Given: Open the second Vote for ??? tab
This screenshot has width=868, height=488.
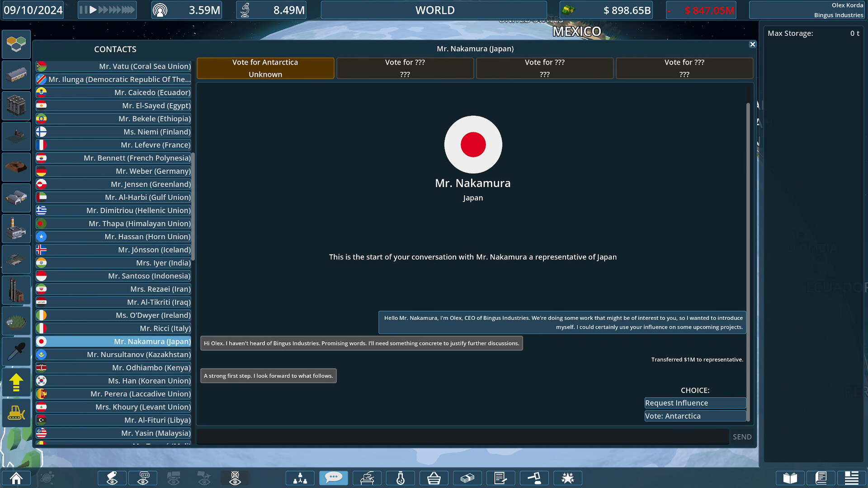Looking at the screenshot, I should pyautogui.click(x=544, y=68).
